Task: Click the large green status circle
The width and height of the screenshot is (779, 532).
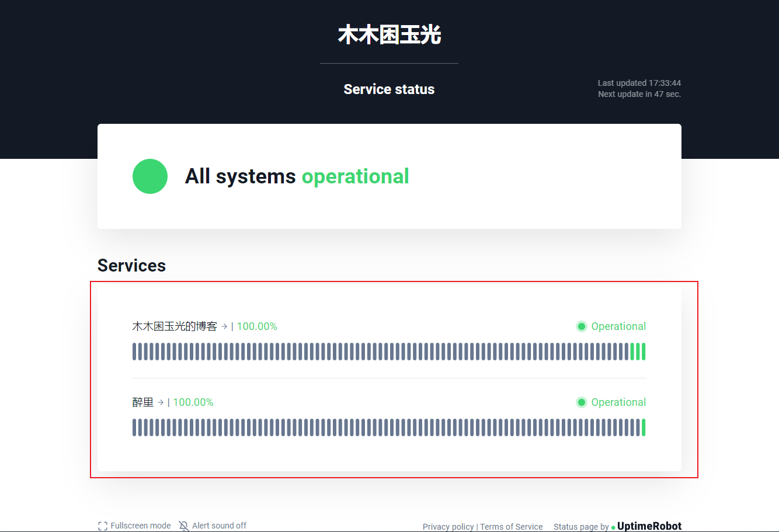Action: click(150, 176)
